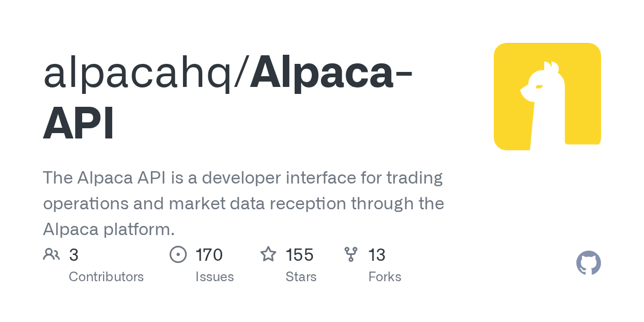Viewport: 644px width, 322px height.
Task: Click the issue count 170
Action: click(209, 255)
